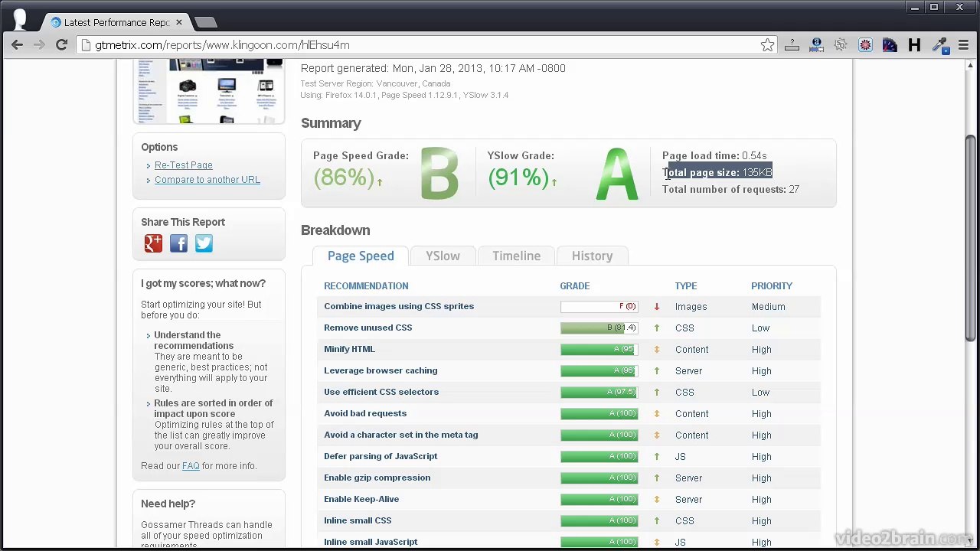Screen dimensions: 980x551
Task: Expand Use efficient CSS selectors row
Action: click(x=381, y=392)
